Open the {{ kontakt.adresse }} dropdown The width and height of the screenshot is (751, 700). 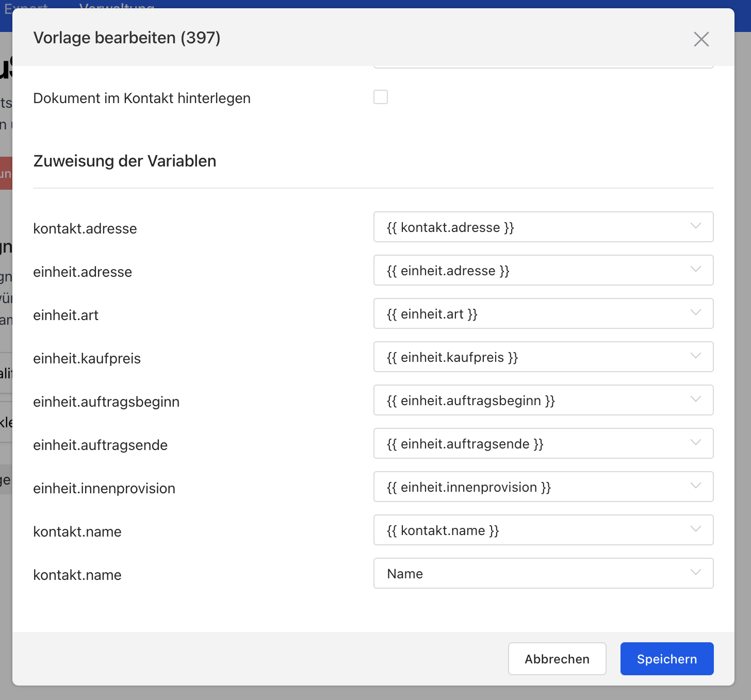(x=543, y=227)
